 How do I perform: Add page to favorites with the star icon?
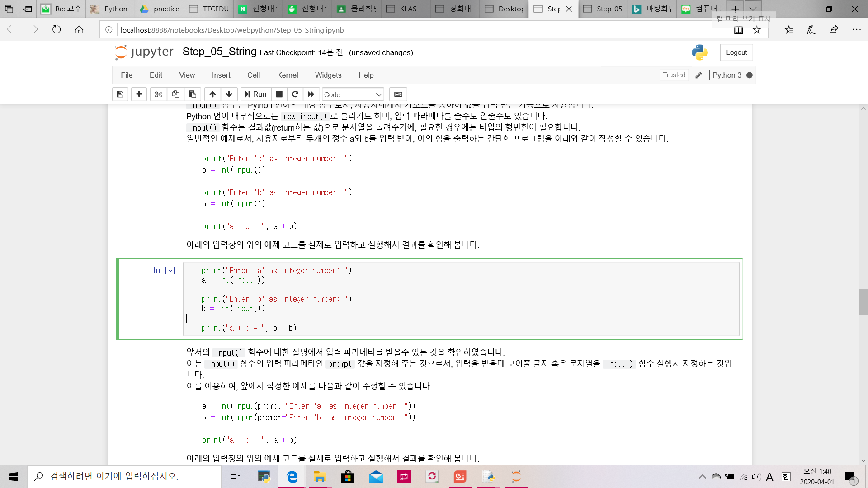757,30
